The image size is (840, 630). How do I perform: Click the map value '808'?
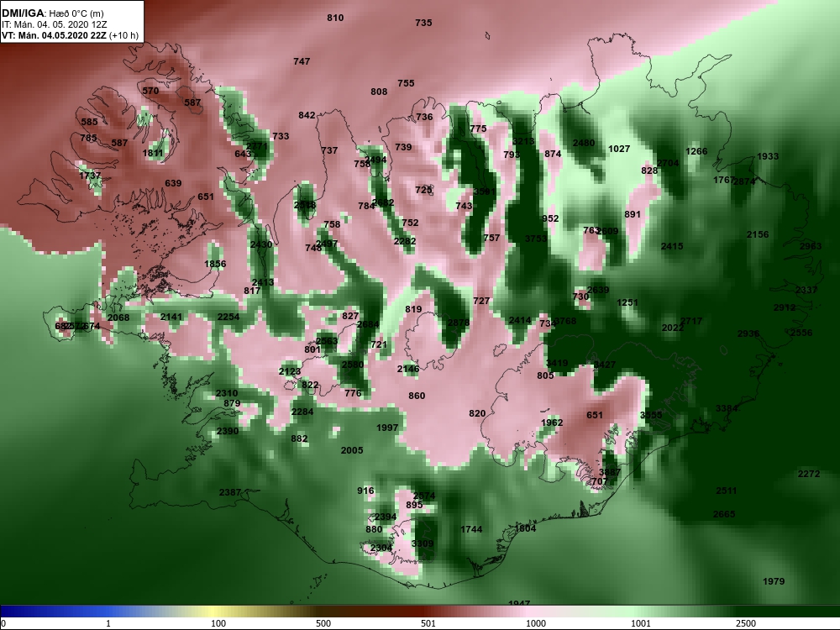[379, 92]
